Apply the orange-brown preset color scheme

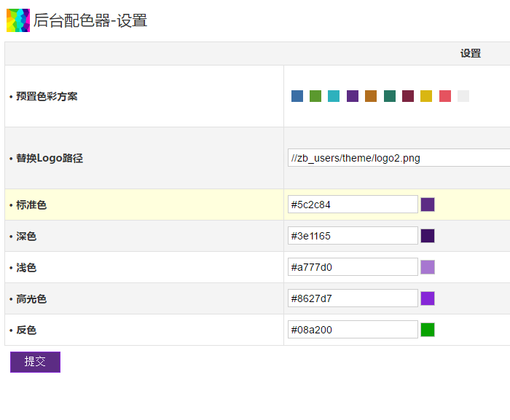(371, 96)
